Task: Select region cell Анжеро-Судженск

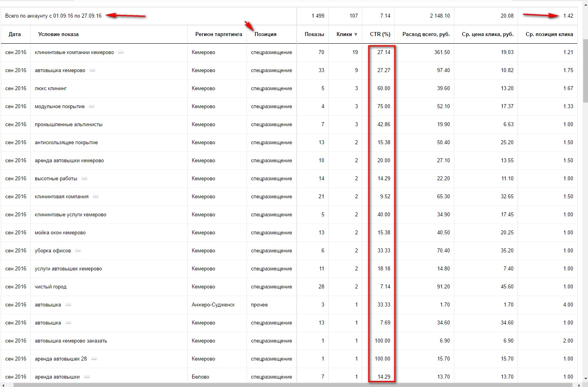Action: (x=213, y=304)
